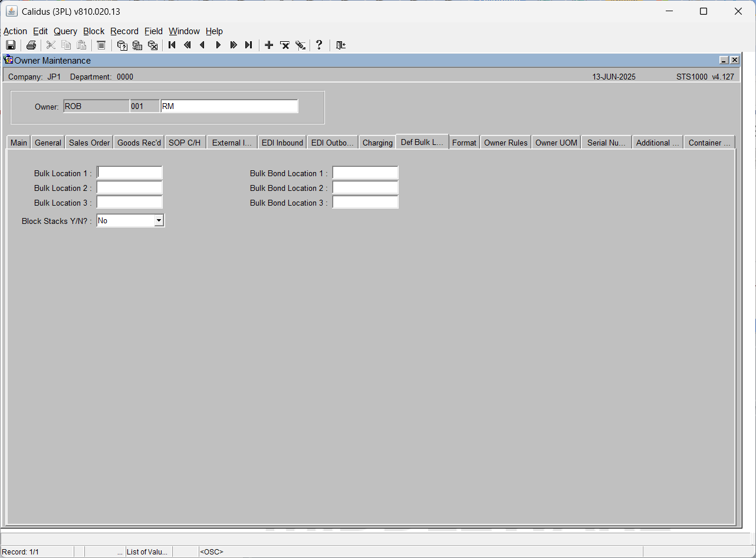Screen dimensions: 756x558
Task: Click the Owner field showing 001
Action: tap(144, 106)
